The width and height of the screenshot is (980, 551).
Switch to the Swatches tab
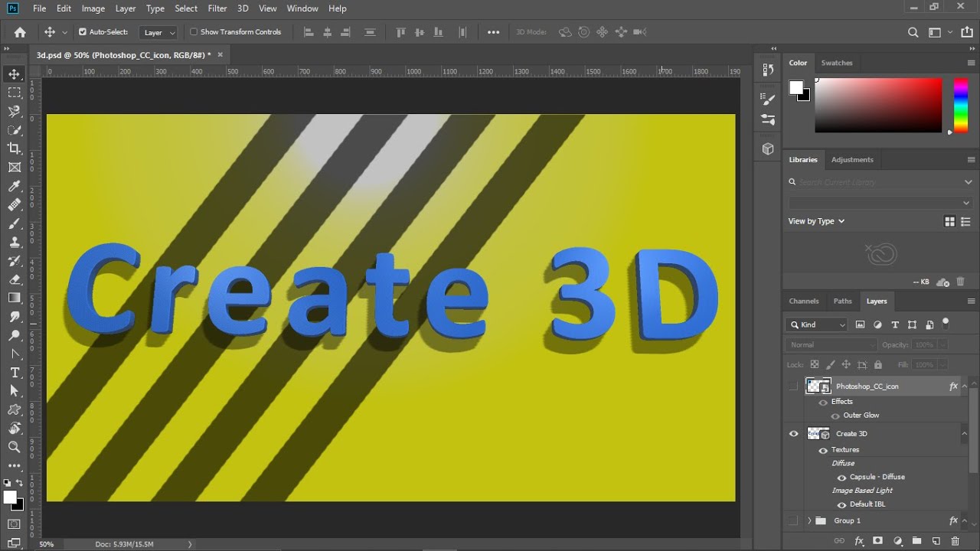pos(837,63)
